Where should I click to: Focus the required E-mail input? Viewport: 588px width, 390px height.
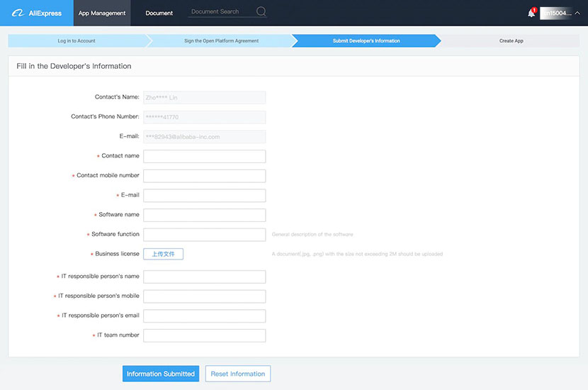tap(204, 196)
